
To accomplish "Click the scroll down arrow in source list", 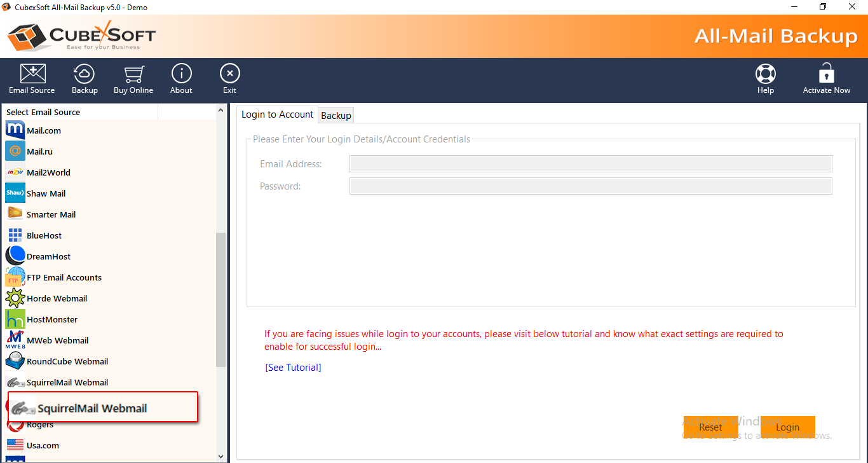I will [x=221, y=456].
